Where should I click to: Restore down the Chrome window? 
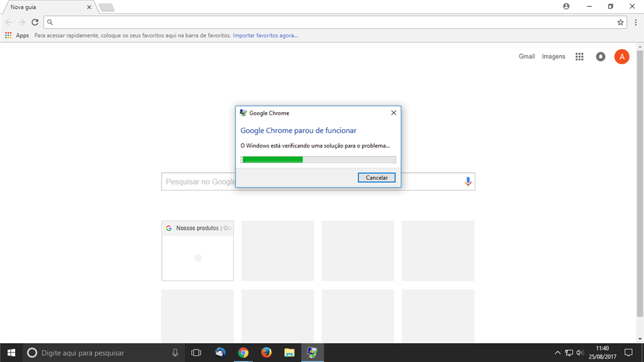point(610,6)
